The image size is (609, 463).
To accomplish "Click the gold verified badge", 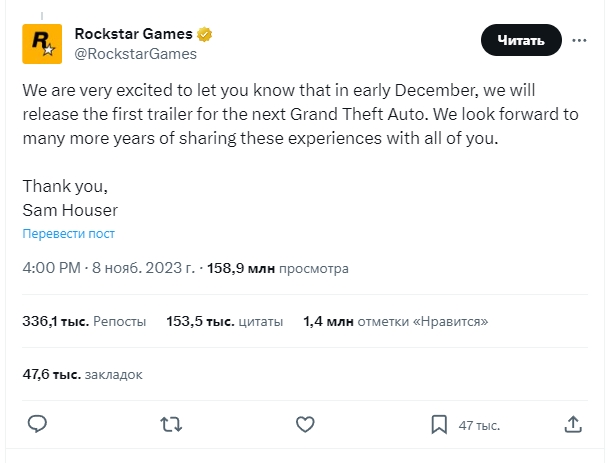I will pyautogui.click(x=204, y=33).
